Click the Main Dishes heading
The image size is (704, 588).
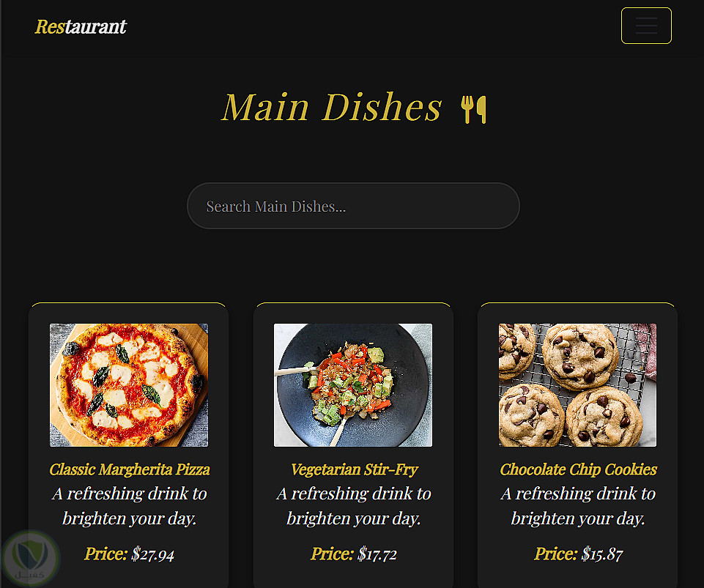(332, 108)
